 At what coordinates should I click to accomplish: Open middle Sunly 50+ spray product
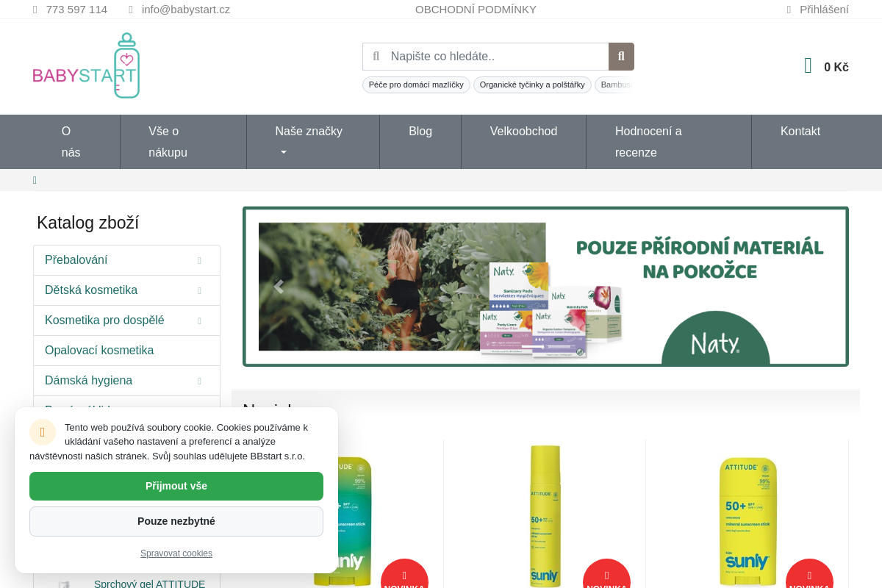[x=545, y=514]
